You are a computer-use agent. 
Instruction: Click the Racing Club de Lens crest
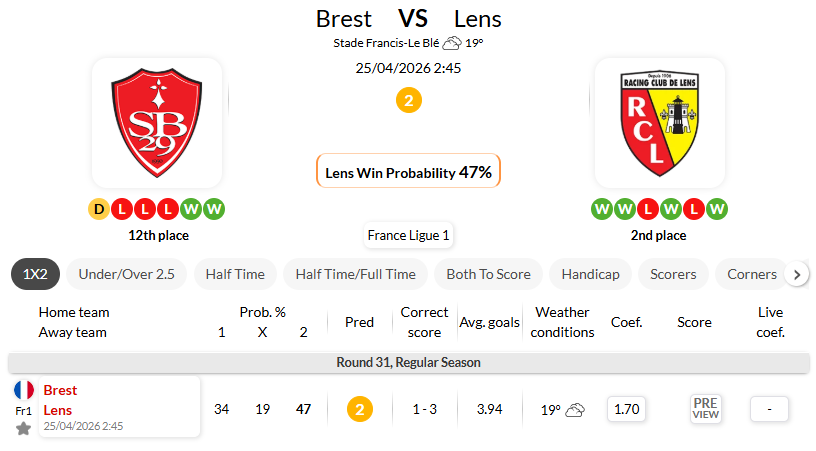[659, 123]
